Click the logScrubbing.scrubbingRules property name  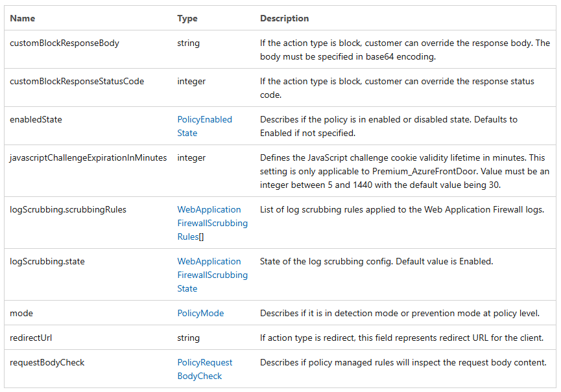[68, 209]
